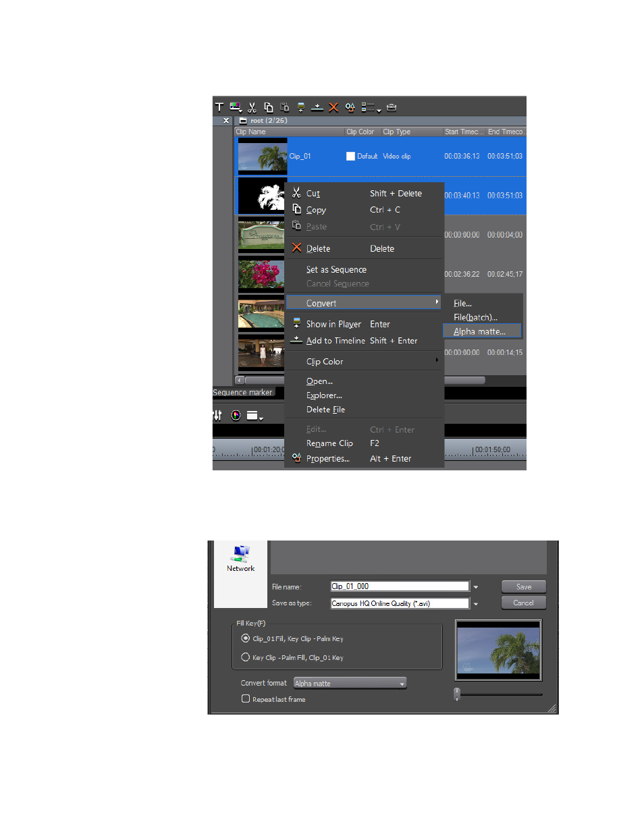Enable the Repeat last frame checkbox
Screen dimensions: 644x828
[x=246, y=699]
